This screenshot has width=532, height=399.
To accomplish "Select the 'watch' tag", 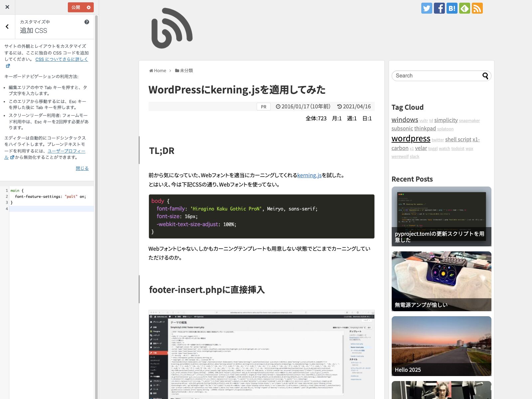I will (444, 149).
